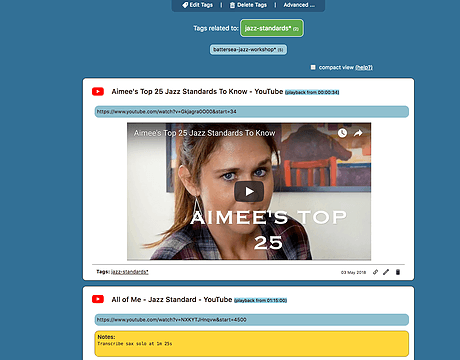460x360 pixels.
Task: Click the YouTube icon beside All of Me
Action: tap(98, 299)
